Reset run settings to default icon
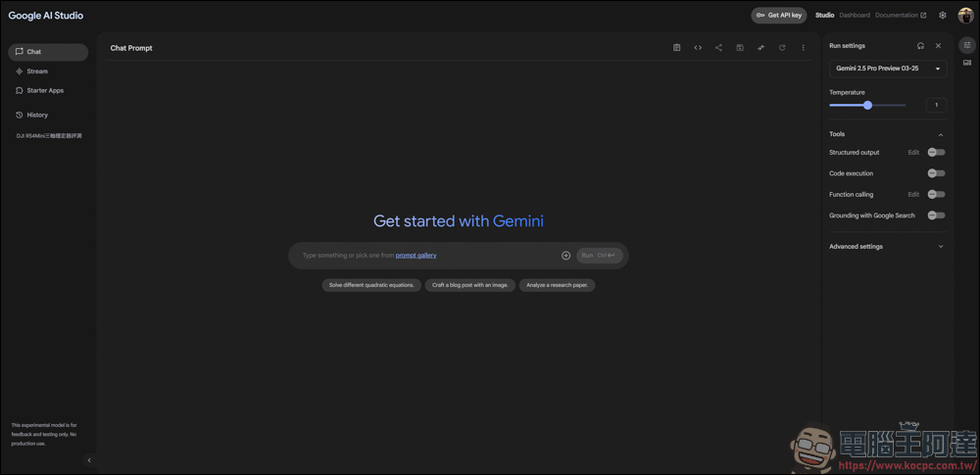 pos(920,46)
